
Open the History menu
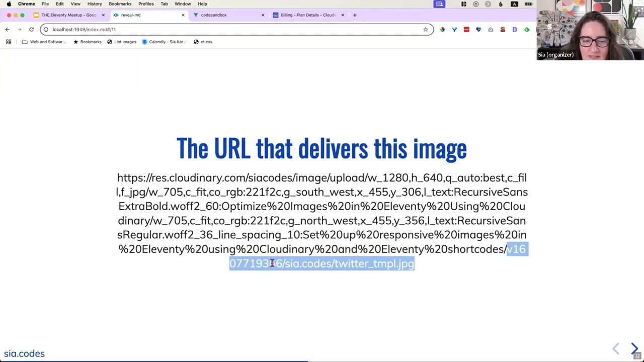pos(95,4)
